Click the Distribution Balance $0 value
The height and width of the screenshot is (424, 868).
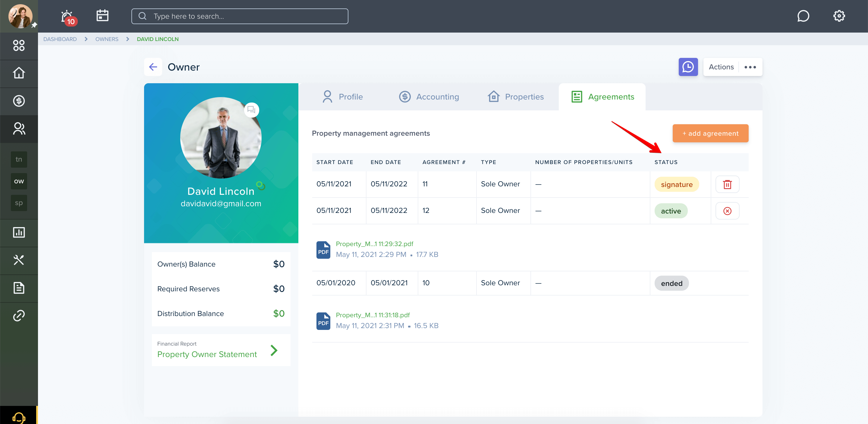tap(279, 313)
